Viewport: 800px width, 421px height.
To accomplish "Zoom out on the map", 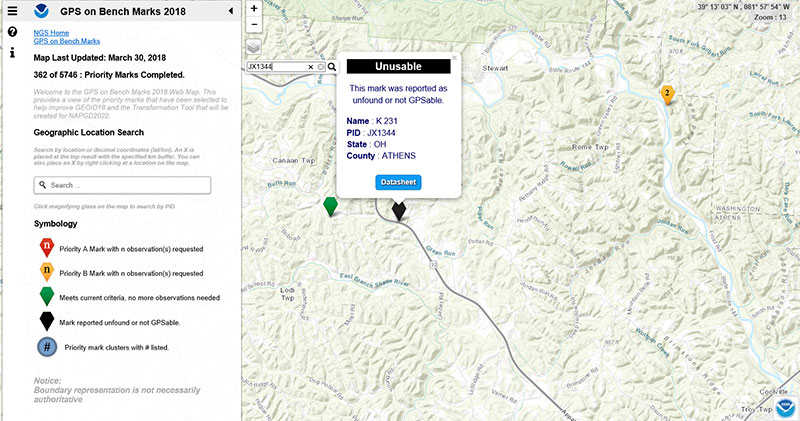I will pyautogui.click(x=254, y=24).
